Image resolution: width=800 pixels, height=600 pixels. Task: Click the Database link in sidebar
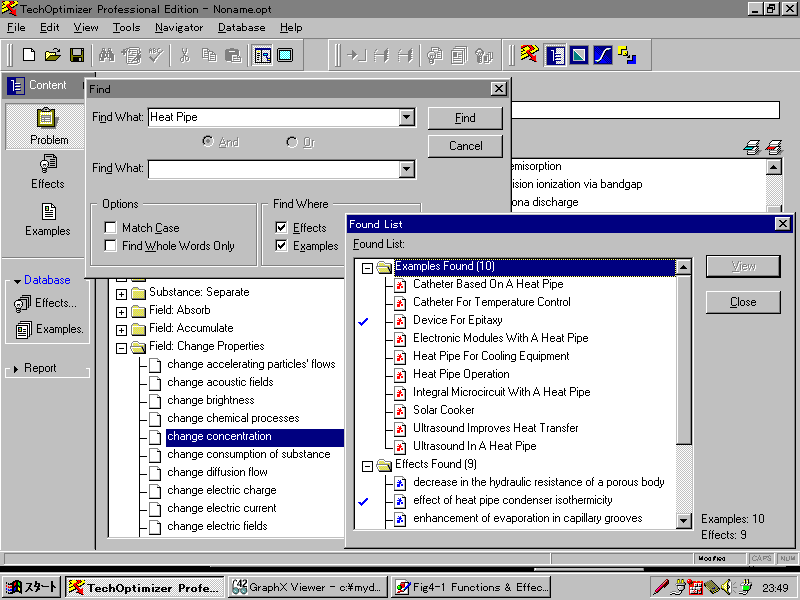click(47, 280)
